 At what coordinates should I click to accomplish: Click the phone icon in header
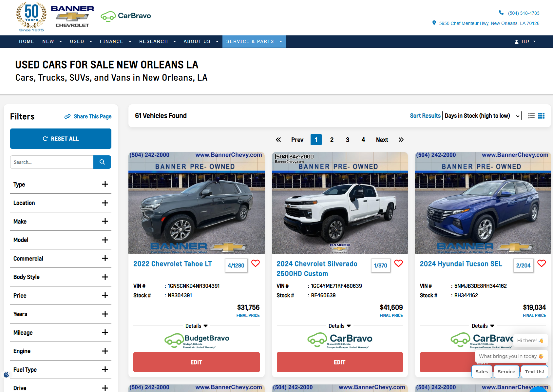(x=501, y=12)
